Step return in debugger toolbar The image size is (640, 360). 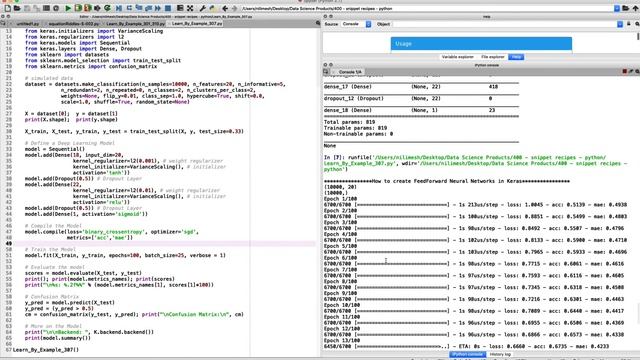(149, 8)
